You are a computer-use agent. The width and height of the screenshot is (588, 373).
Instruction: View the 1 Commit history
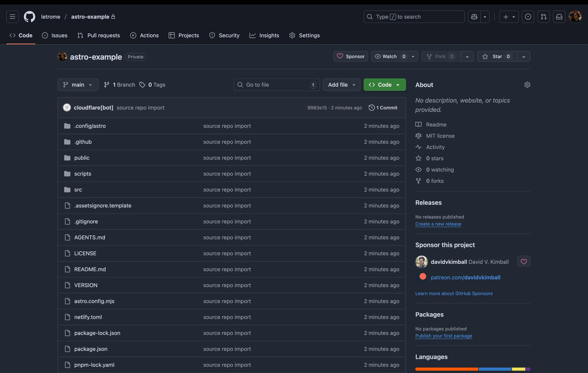[383, 108]
